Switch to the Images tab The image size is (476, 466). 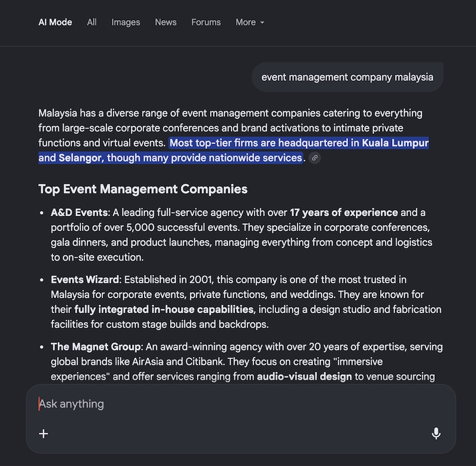tap(126, 22)
